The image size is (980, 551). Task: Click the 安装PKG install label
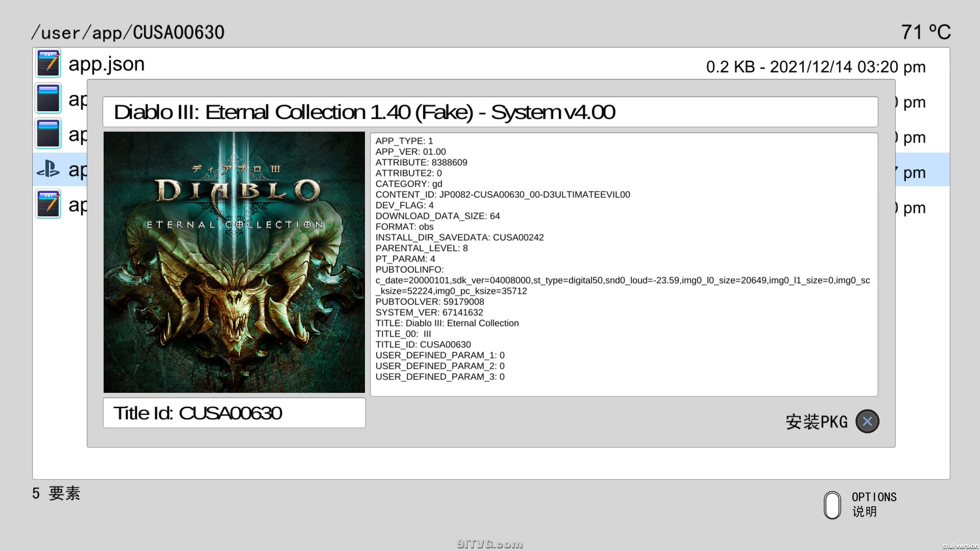click(817, 422)
